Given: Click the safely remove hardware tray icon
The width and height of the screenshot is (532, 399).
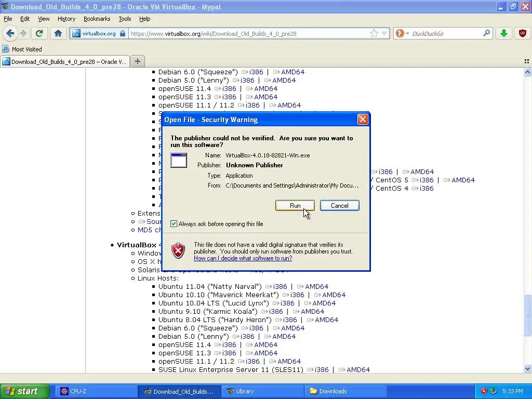Looking at the screenshot, I should tap(494, 391).
